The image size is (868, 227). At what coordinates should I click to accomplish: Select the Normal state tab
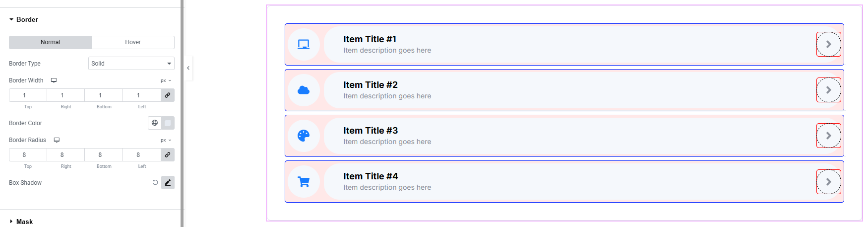click(x=50, y=42)
